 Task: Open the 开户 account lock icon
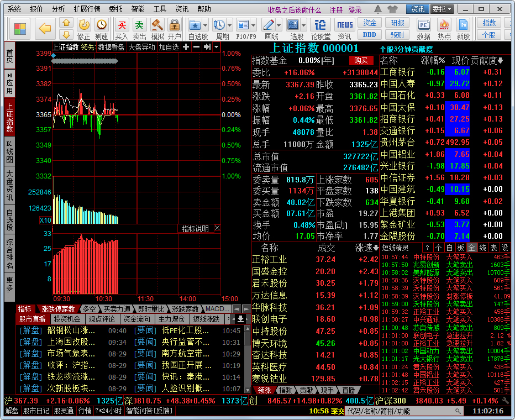175,29
